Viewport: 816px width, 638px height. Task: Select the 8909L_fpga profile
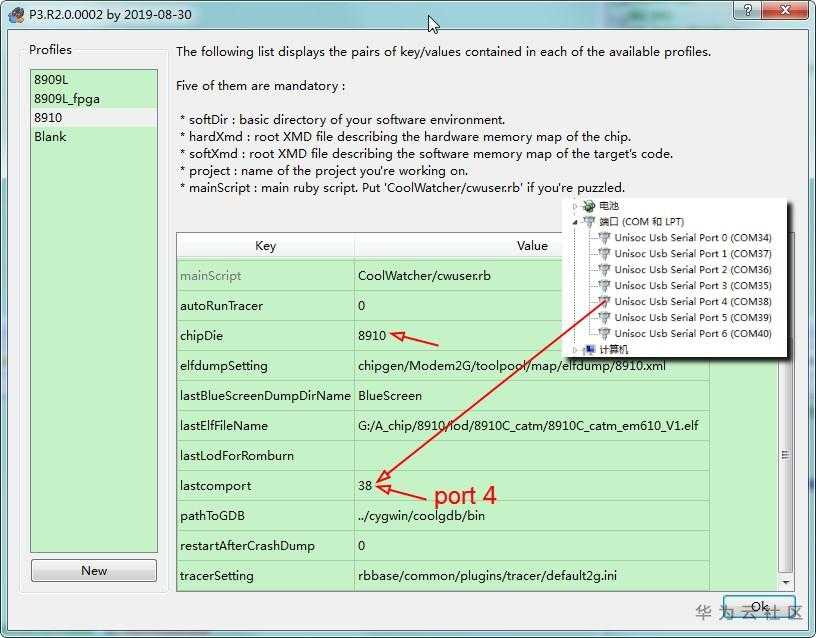94,99
